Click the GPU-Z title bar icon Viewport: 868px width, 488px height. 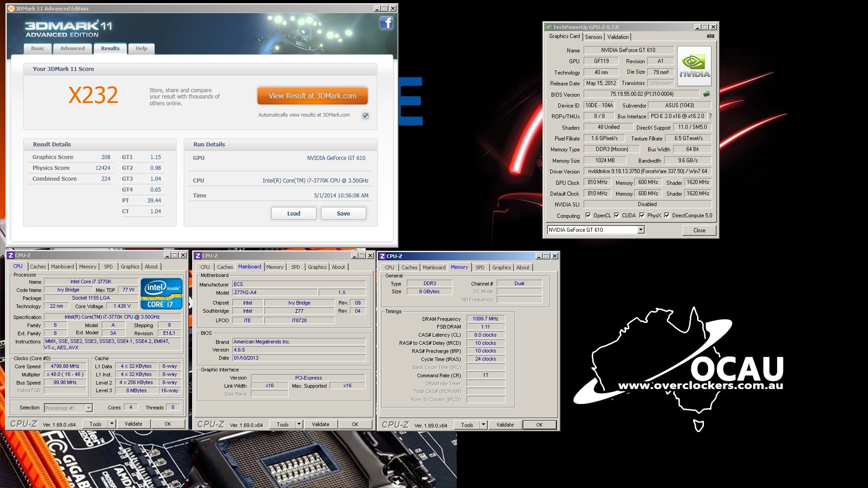click(x=549, y=27)
